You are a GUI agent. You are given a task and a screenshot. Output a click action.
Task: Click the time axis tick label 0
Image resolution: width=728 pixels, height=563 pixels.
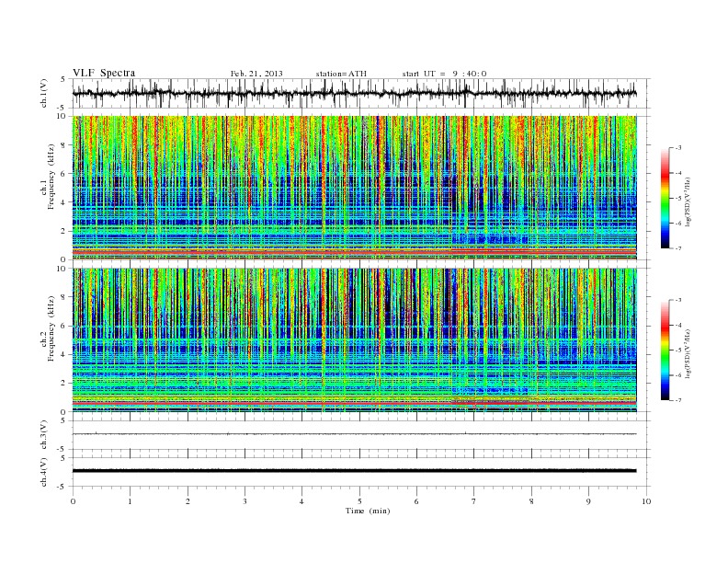pyautogui.click(x=73, y=501)
